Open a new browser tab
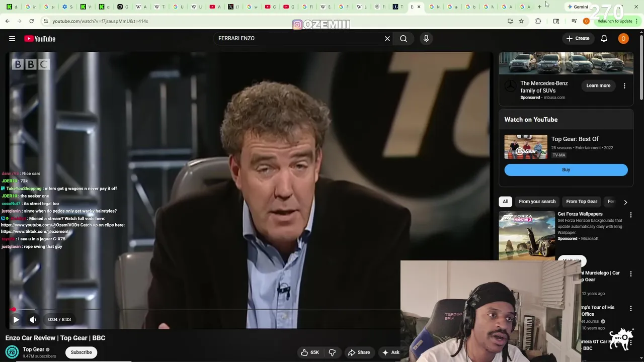 tap(539, 7)
